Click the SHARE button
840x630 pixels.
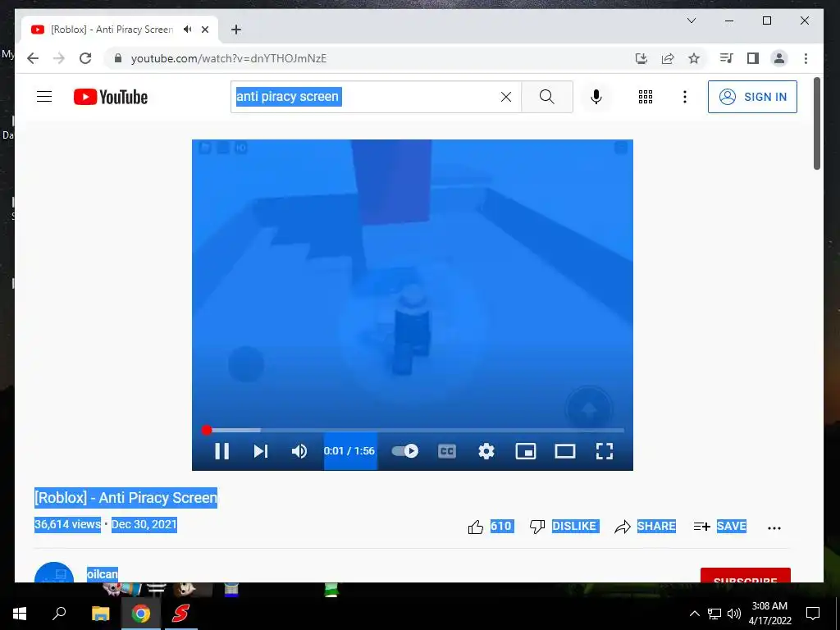645,527
